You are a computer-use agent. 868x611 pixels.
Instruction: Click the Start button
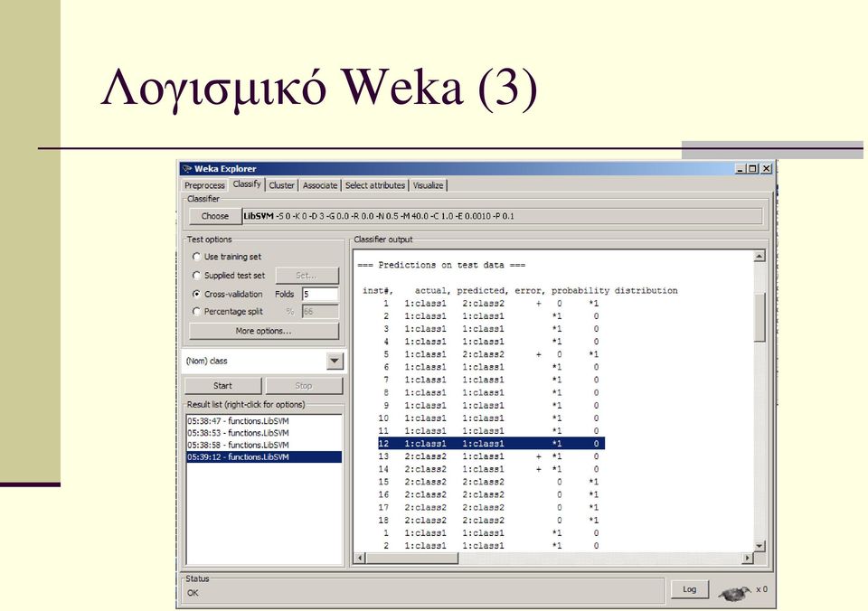point(222,386)
